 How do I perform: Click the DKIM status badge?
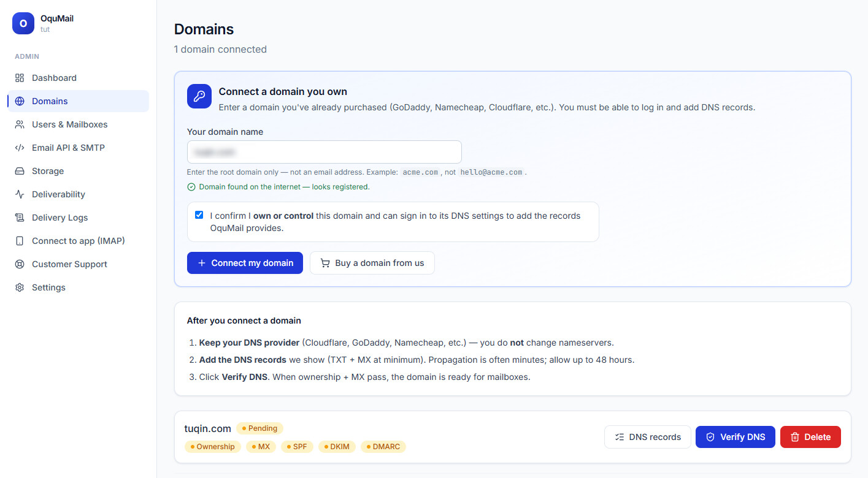pos(337,447)
